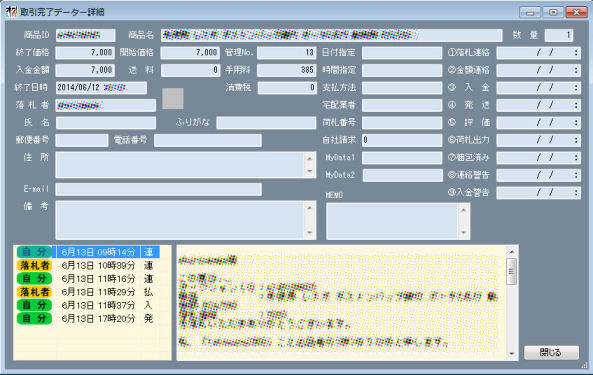Click the 落札者 field
Image resolution: width=593 pixels, height=375 pixels.
pyautogui.click(x=106, y=105)
